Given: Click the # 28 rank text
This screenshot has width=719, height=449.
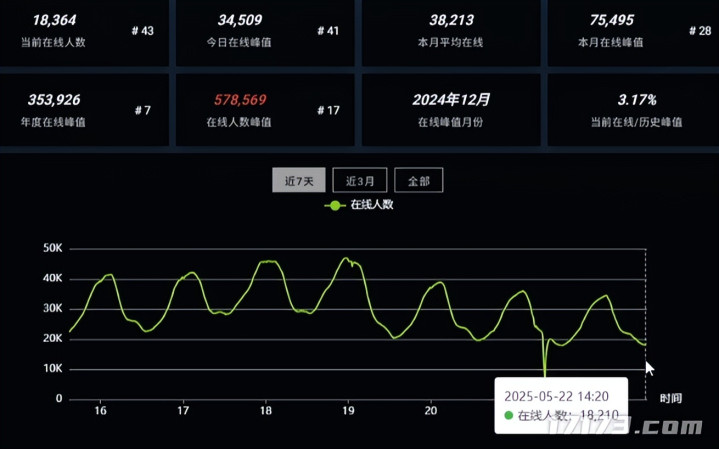Looking at the screenshot, I should [700, 31].
